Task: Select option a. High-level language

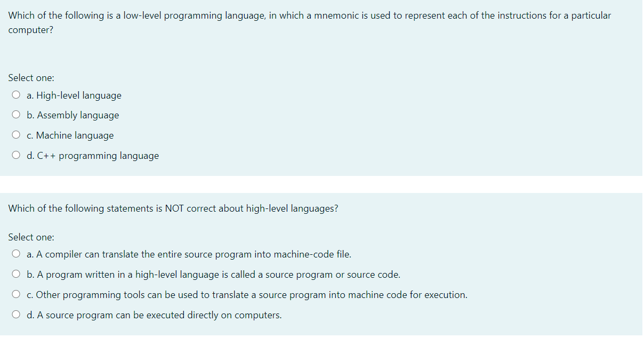Action: click(16, 94)
